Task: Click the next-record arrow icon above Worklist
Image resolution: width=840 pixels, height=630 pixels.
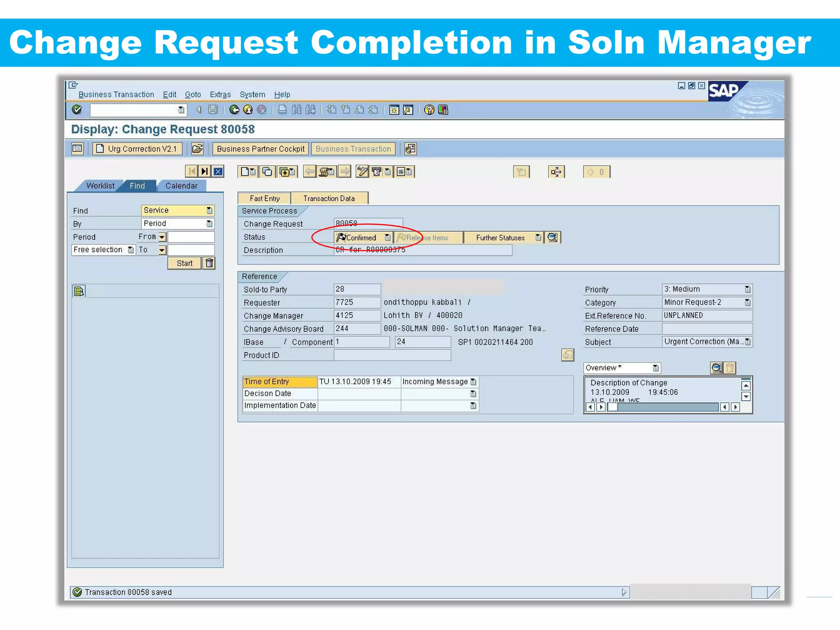Action: tap(205, 171)
